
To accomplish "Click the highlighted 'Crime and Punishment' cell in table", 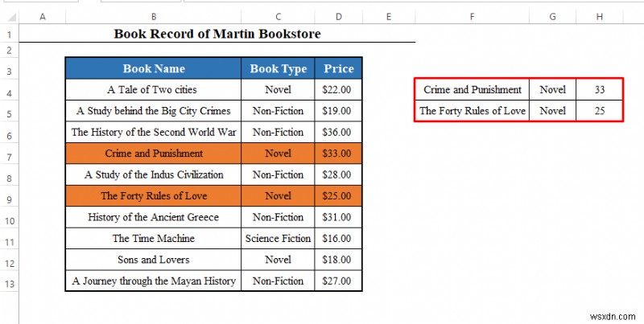I will pos(153,154).
